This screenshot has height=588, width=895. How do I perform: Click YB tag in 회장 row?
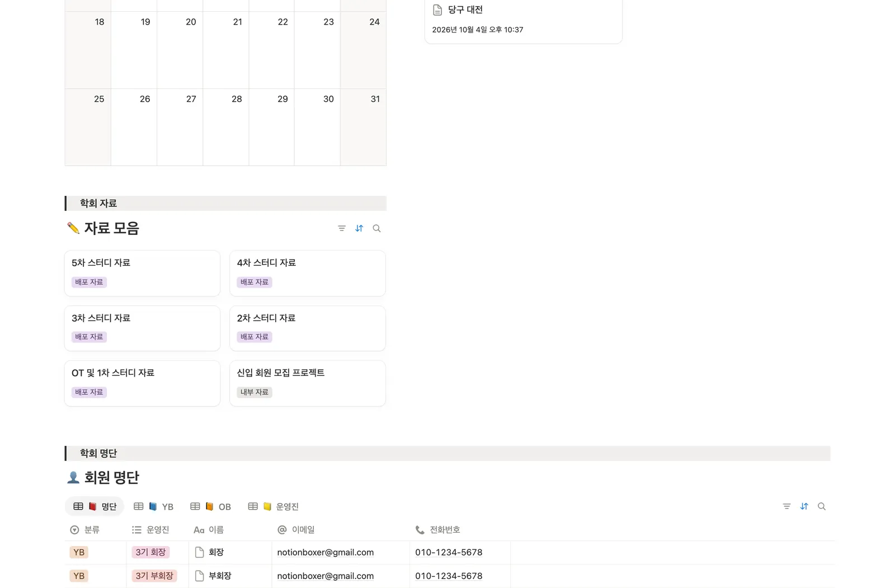click(x=79, y=552)
